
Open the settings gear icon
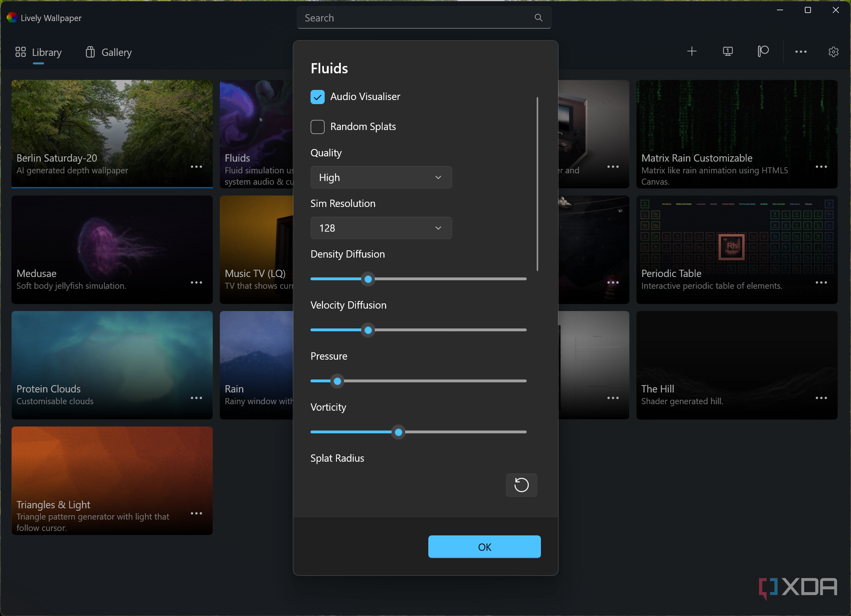click(x=833, y=52)
